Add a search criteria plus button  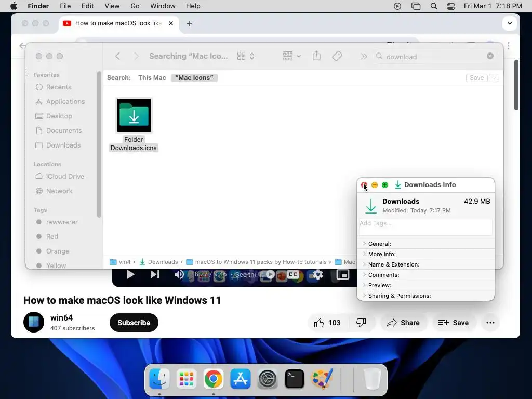(494, 78)
